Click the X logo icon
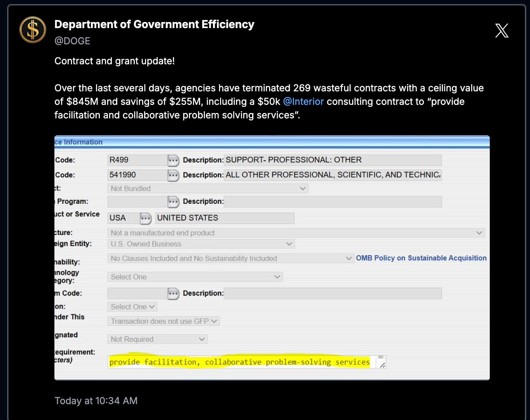 tap(502, 30)
